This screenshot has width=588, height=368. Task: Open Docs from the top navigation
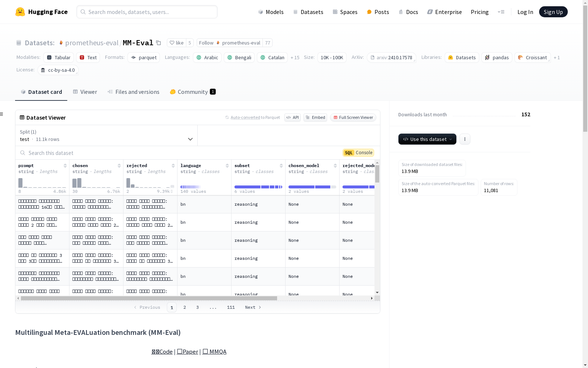[408, 12]
